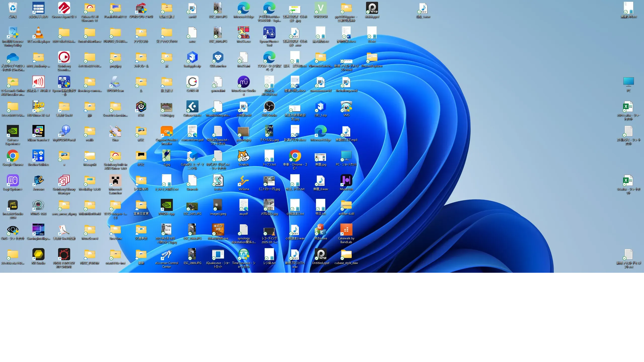This screenshot has width=644, height=362.
Task: Click the VoiSona shortcut icon
Action: (244, 181)
